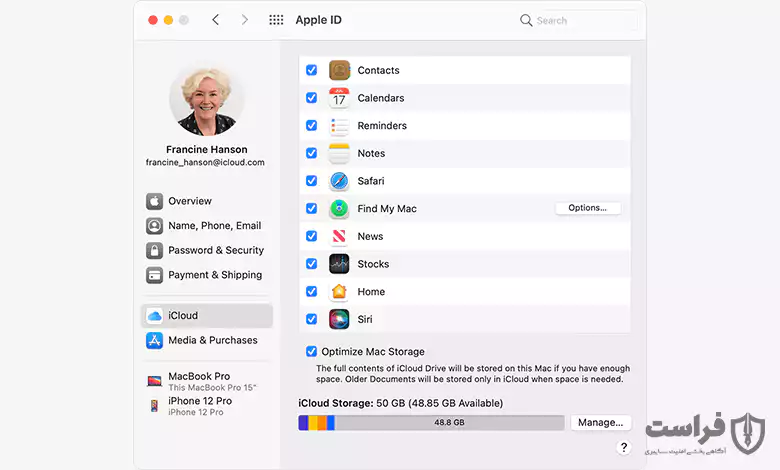Click the Home app icon
This screenshot has height=470, width=780.
[x=339, y=291]
